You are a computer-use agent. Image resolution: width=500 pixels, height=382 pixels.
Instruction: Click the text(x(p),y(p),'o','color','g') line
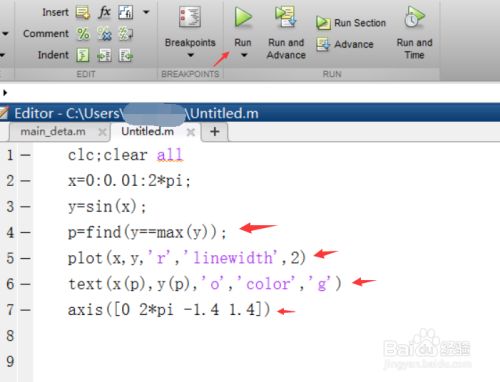click(x=205, y=284)
